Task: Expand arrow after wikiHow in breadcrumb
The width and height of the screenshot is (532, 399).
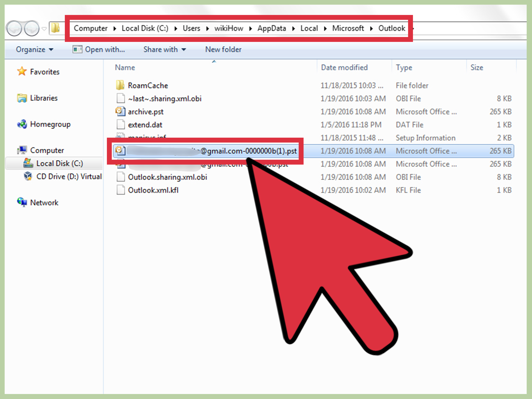Action: [x=251, y=29]
